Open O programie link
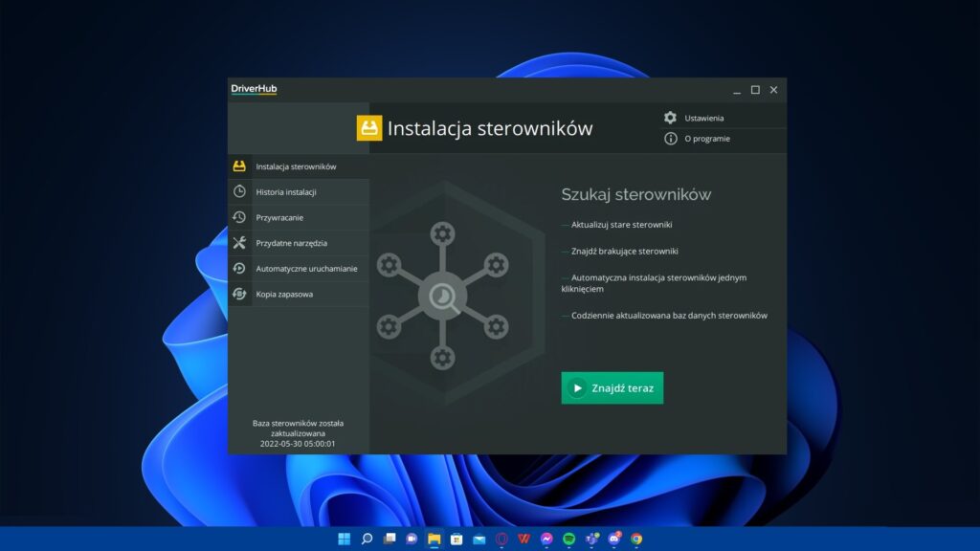 (707, 139)
